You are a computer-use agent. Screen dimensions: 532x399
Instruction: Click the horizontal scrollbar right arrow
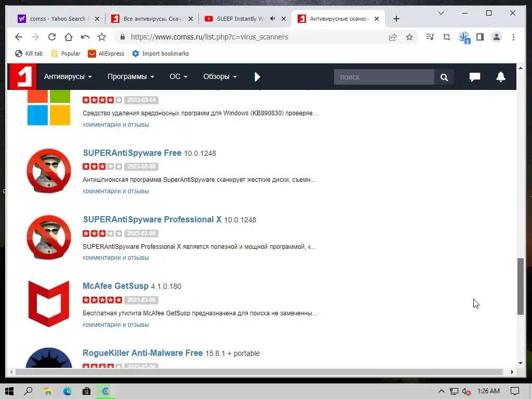pyautogui.click(x=512, y=372)
